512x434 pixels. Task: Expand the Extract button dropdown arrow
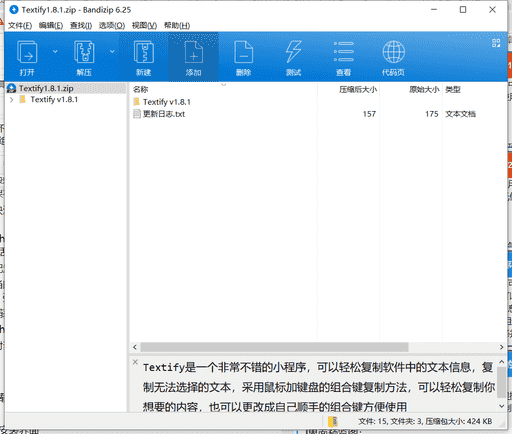tap(112, 51)
